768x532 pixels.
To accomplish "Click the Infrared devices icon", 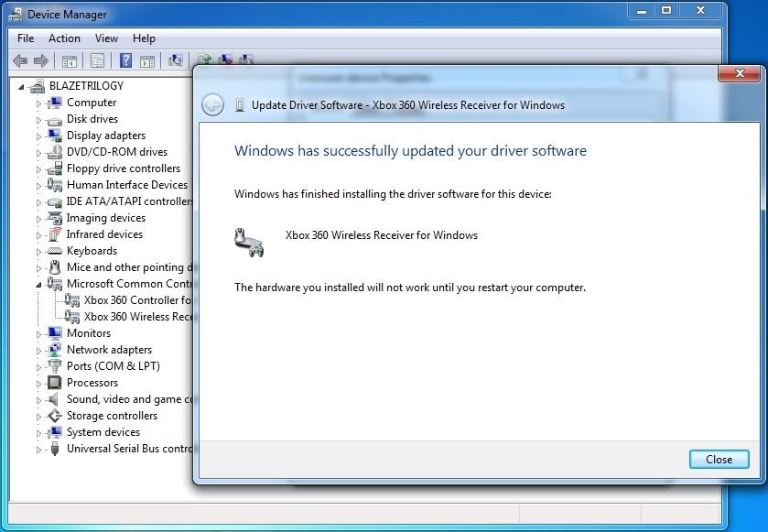I will click(x=54, y=234).
